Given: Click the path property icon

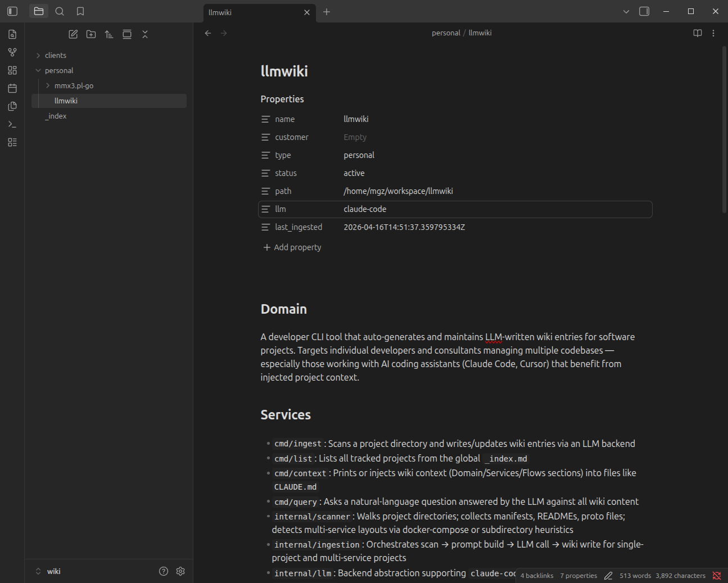Looking at the screenshot, I should click(x=266, y=191).
